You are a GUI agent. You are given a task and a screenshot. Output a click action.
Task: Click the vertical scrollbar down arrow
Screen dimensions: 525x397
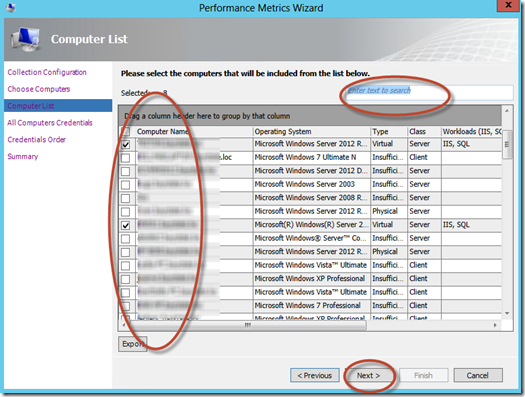point(507,314)
